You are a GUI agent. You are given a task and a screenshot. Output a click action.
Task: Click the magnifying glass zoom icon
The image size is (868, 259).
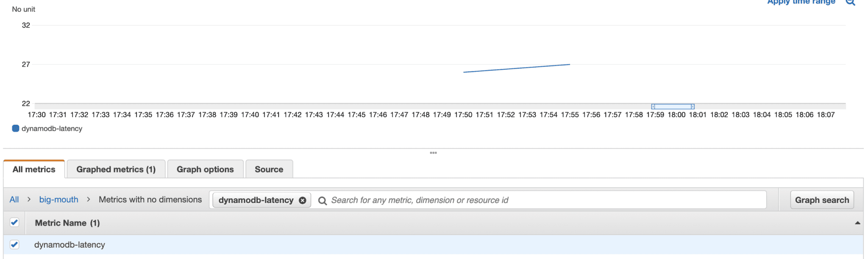851,2
